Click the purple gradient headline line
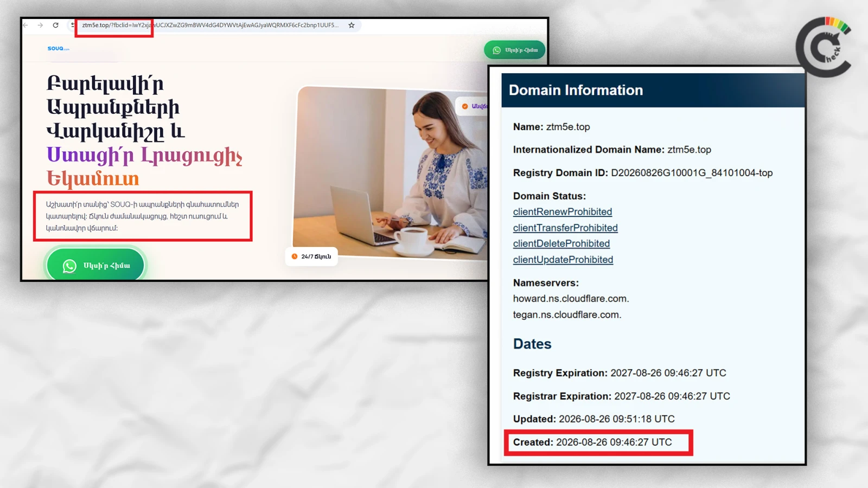 pyautogui.click(x=144, y=155)
